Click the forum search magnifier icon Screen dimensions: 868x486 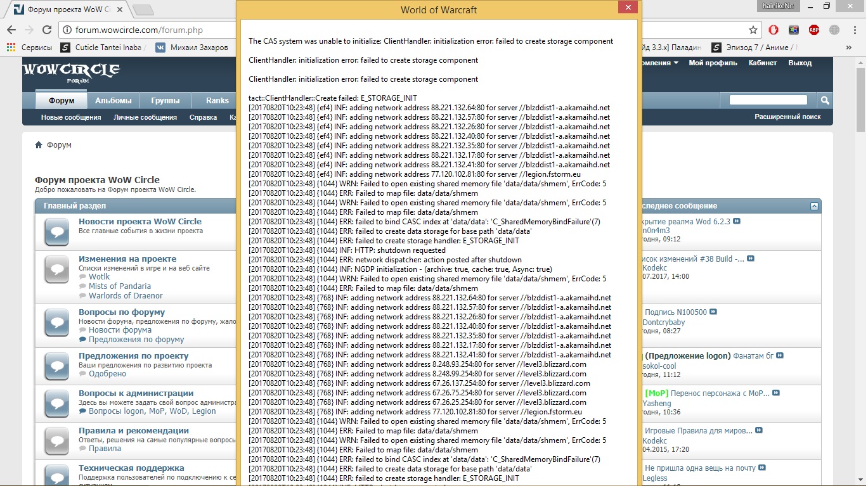point(824,100)
